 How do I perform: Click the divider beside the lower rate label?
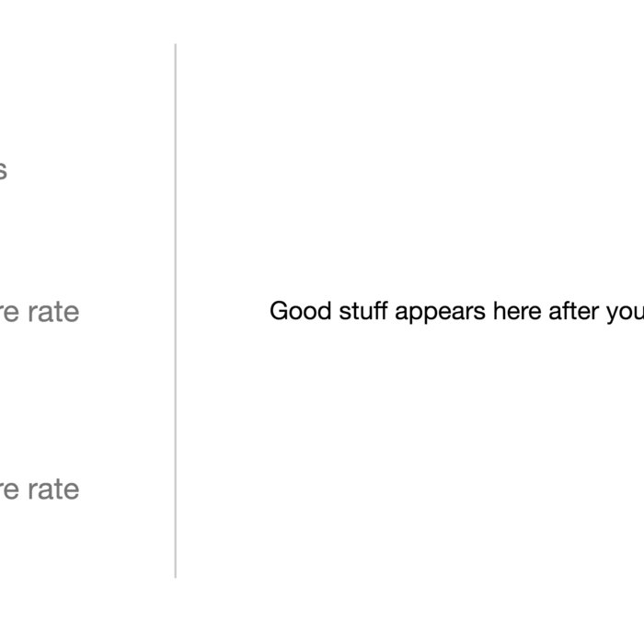point(175,489)
